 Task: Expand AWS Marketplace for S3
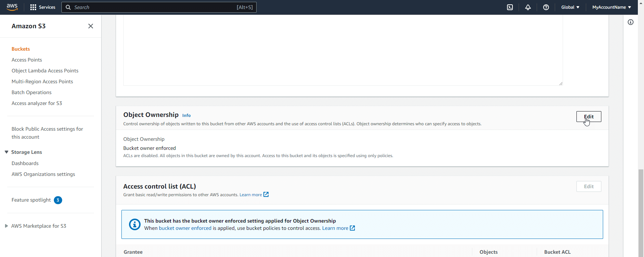[7, 226]
